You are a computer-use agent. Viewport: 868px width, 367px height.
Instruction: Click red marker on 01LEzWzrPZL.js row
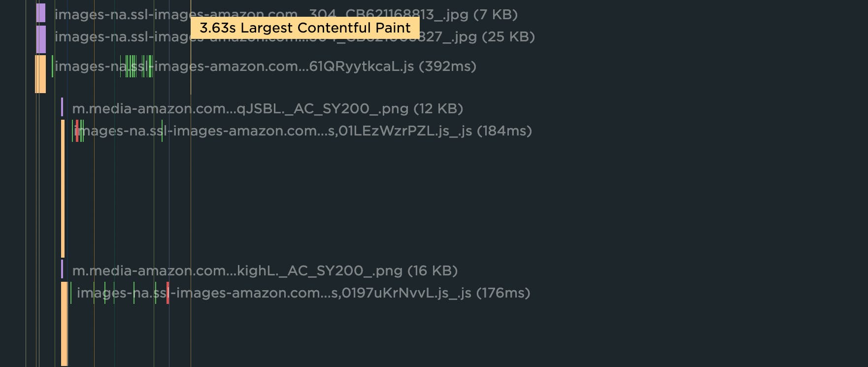point(77,131)
